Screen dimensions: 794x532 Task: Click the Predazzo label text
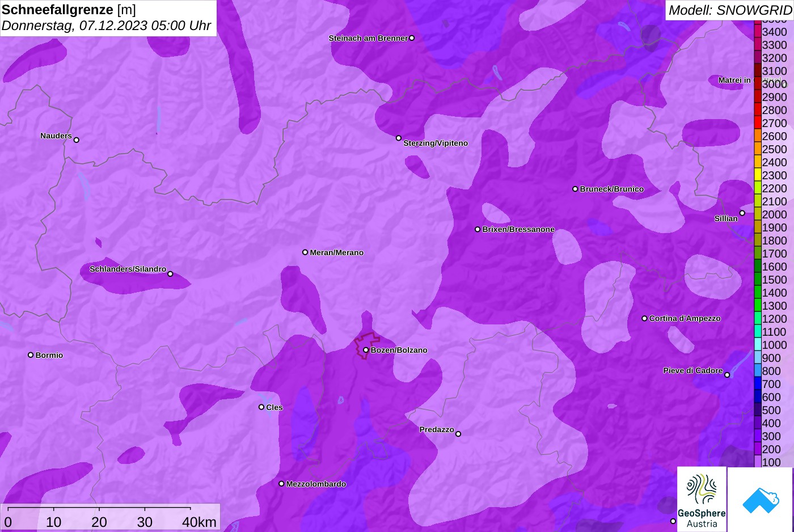(437, 429)
